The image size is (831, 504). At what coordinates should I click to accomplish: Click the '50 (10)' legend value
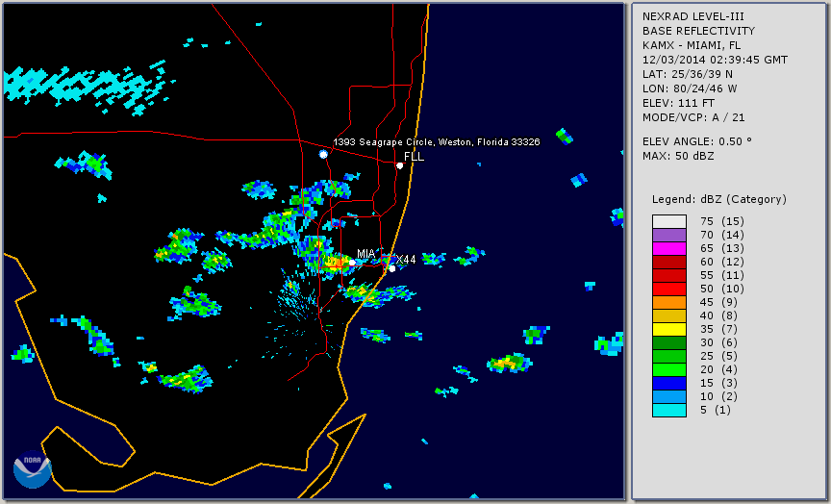721,289
